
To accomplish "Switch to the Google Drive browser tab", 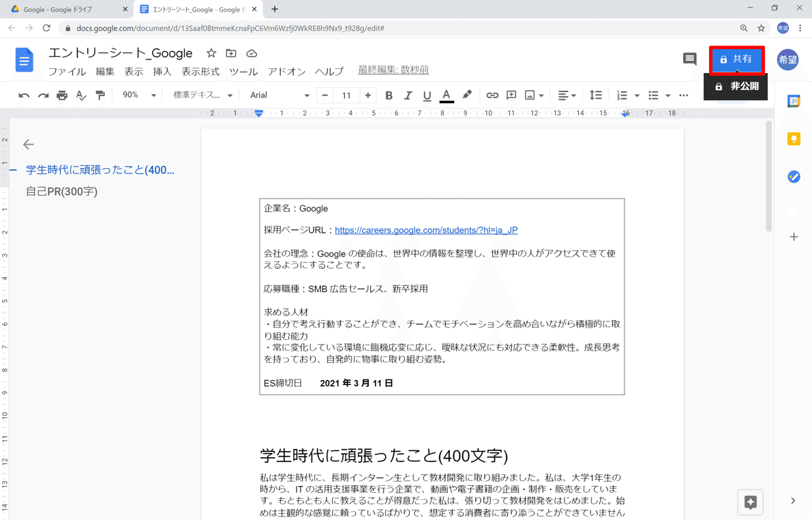I will 61,10.
